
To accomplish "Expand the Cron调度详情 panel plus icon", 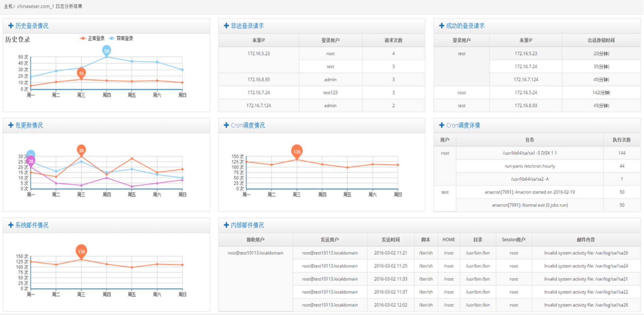I will click(x=442, y=125).
